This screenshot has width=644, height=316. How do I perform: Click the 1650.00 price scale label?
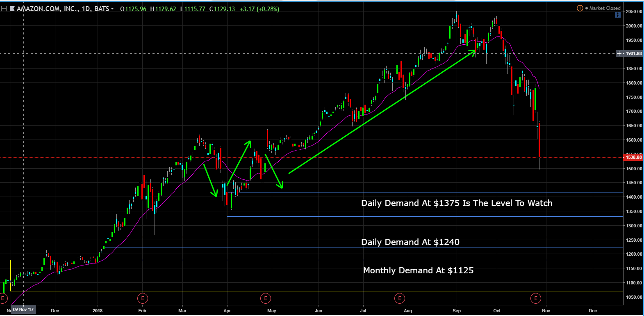coord(634,126)
